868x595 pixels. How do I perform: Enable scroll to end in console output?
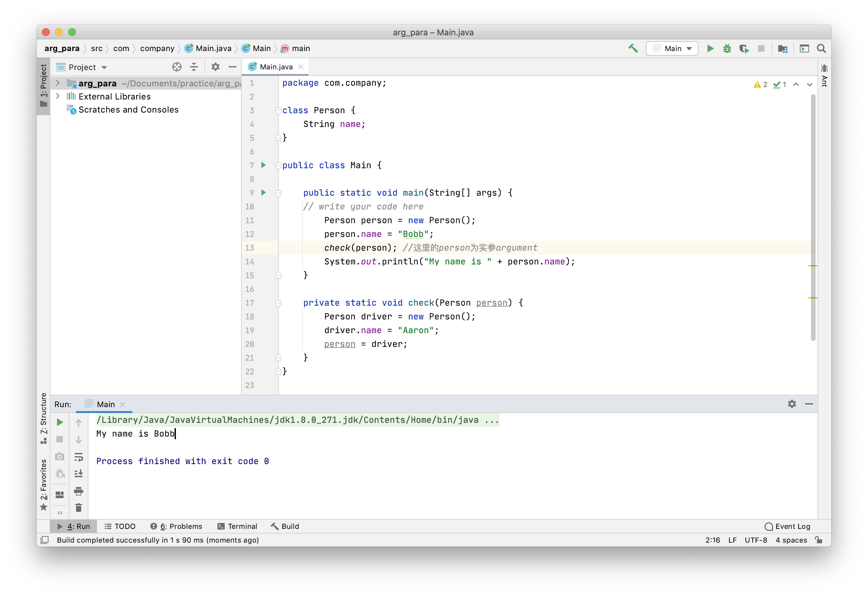tap(79, 474)
